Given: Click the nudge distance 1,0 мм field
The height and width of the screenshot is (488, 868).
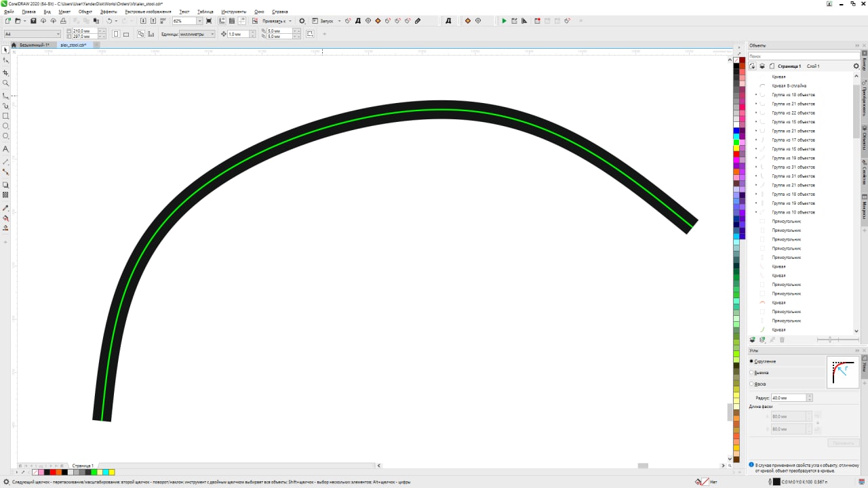Looking at the screenshot, I should (x=238, y=34).
